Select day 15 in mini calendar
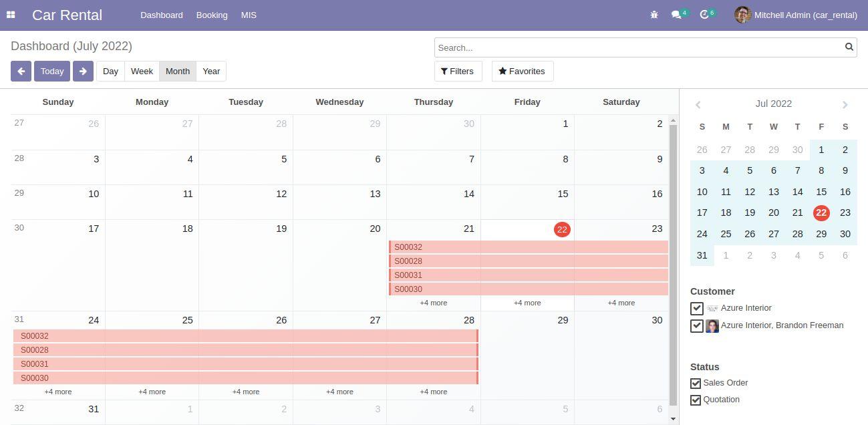This screenshot has height=425, width=868. pos(821,192)
